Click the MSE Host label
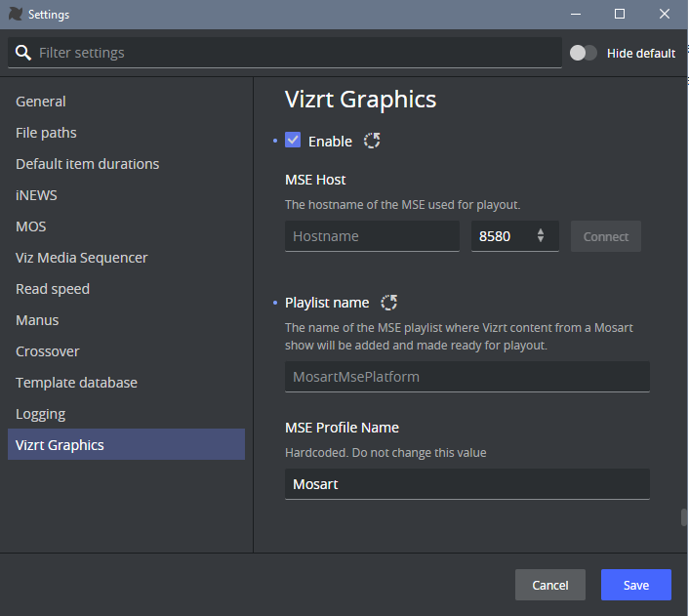The width and height of the screenshot is (689, 616). coord(315,180)
